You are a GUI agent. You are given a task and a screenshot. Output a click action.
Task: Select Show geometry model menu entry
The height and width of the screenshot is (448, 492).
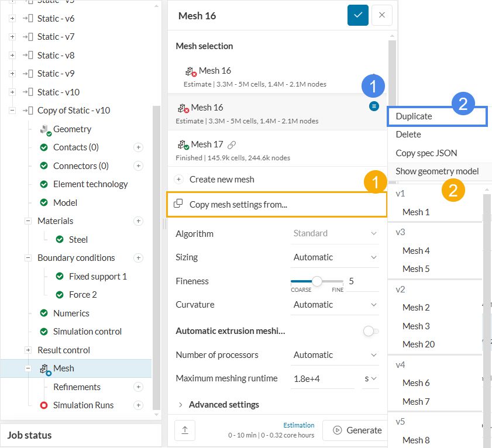coord(436,171)
